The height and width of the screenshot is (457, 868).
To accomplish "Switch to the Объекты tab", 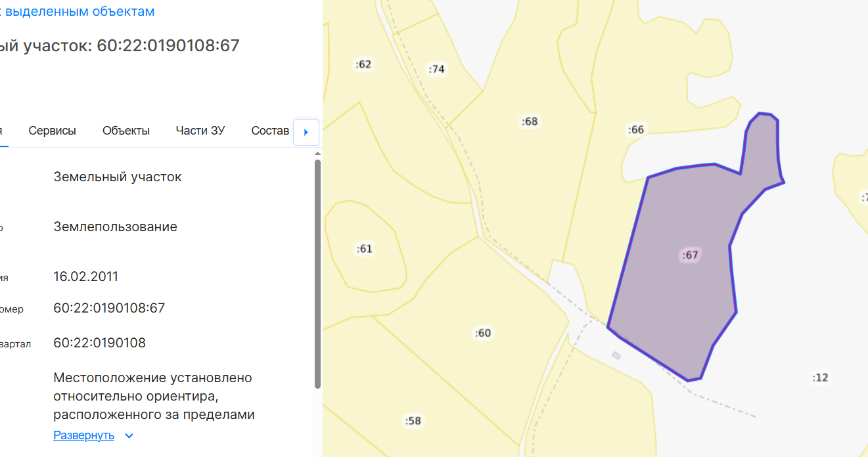I will [x=126, y=131].
